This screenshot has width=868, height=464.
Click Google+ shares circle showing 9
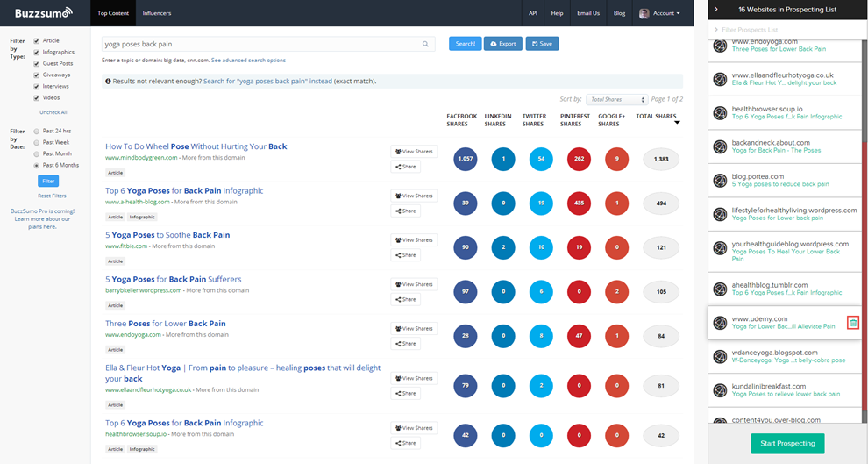(x=616, y=159)
